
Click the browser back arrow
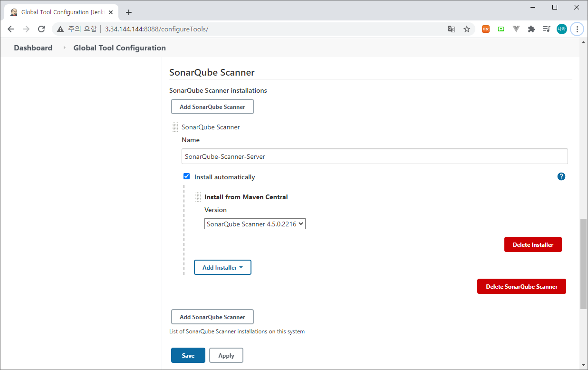click(x=11, y=29)
